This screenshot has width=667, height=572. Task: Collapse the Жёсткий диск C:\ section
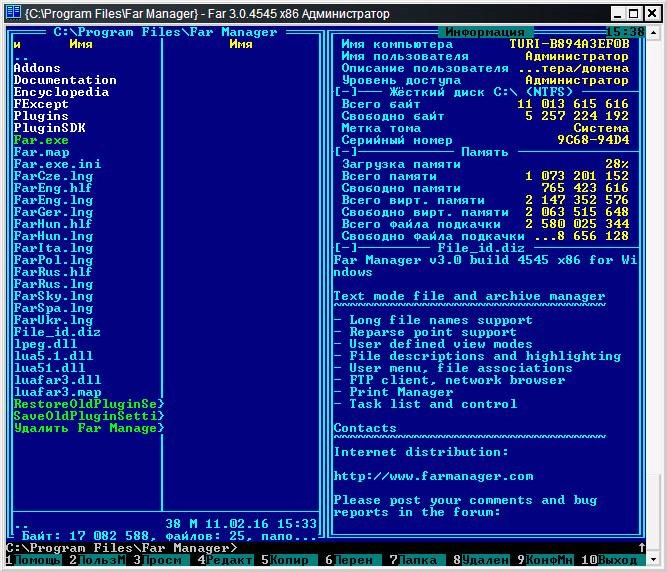pos(346,92)
